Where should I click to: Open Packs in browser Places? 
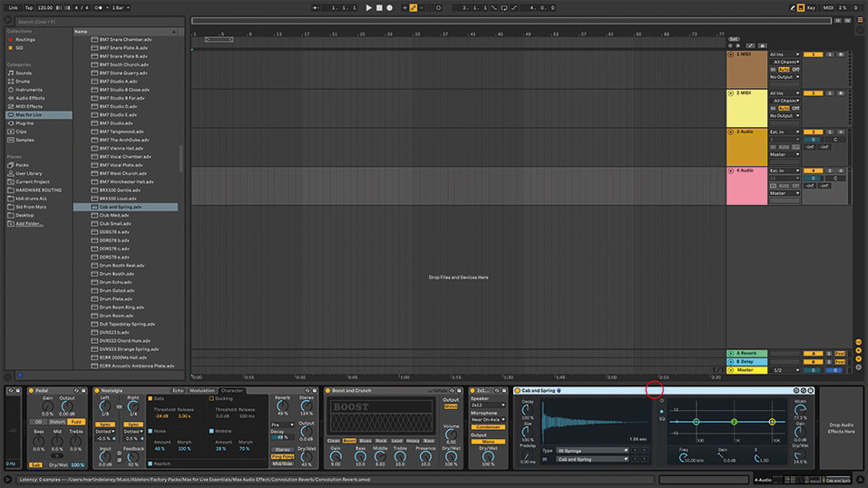(x=22, y=165)
